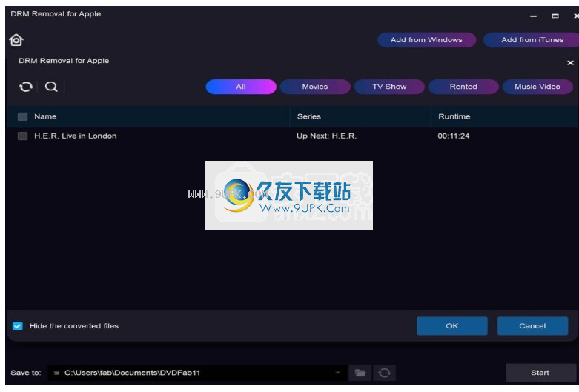This screenshot has width=579, height=392.
Task: Dismiss with the Cancel button
Action: (532, 326)
